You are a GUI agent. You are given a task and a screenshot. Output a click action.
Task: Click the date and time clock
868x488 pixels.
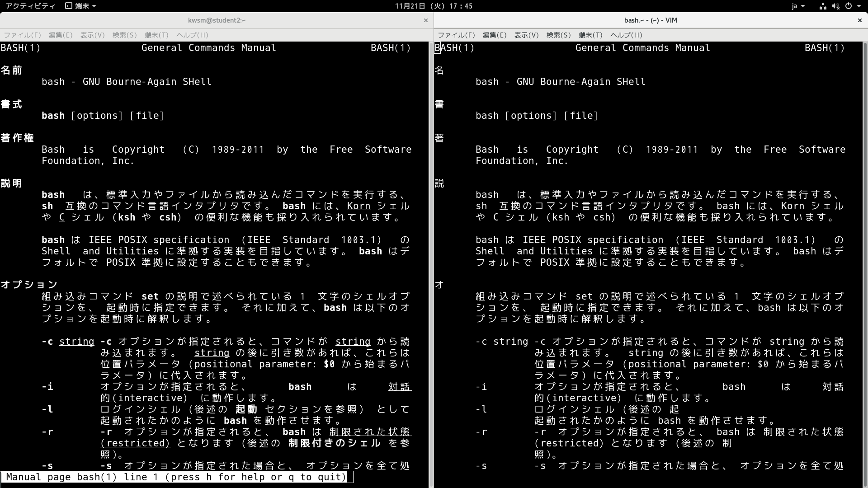[x=434, y=6]
